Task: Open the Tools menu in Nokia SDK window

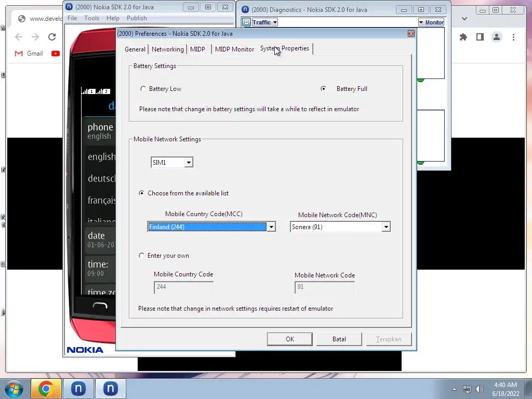Action: 91,18
